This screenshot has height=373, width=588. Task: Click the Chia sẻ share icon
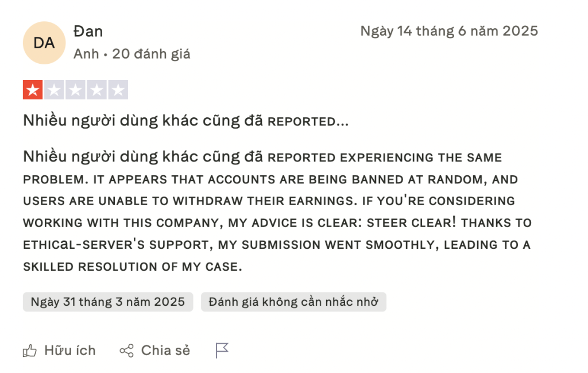[126, 351]
